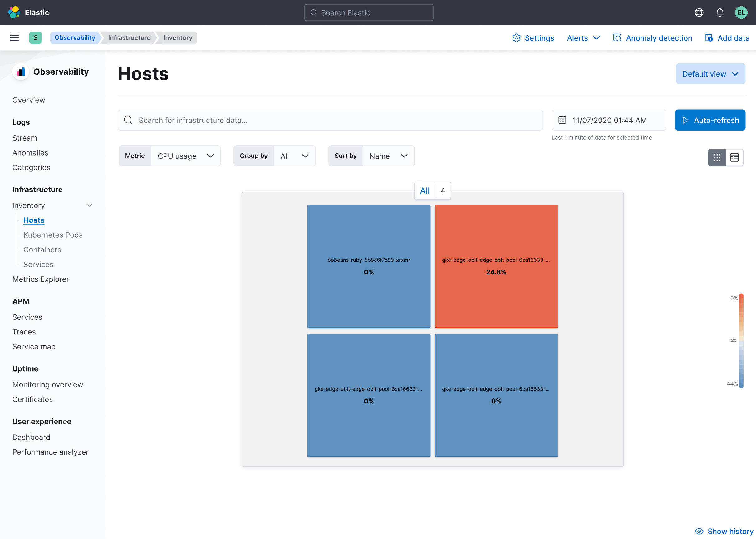
Task: Open Kubernetes Pods from the sidebar
Action: (53, 235)
